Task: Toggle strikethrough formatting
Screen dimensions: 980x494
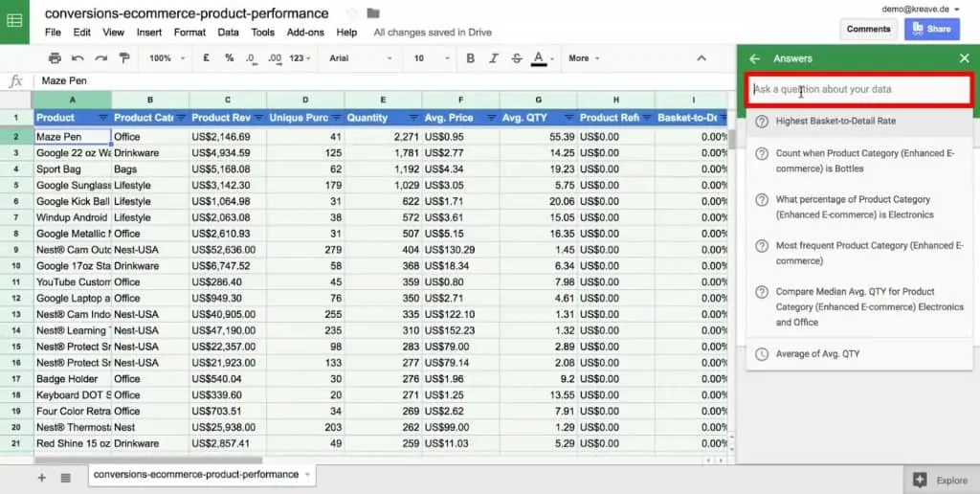Action: click(x=516, y=58)
